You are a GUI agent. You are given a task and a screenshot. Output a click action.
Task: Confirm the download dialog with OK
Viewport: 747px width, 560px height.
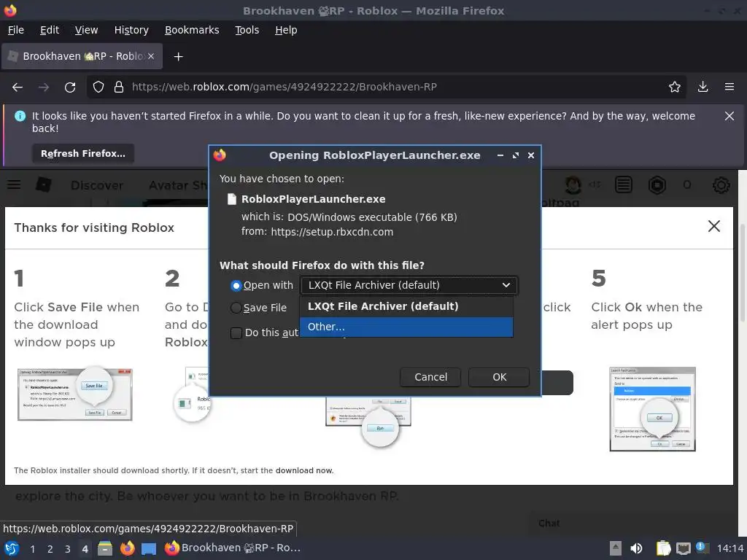(x=499, y=377)
